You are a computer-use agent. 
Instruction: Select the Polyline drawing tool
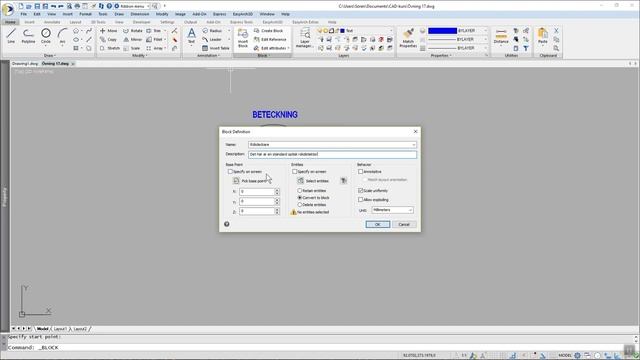pyautogui.click(x=28, y=36)
